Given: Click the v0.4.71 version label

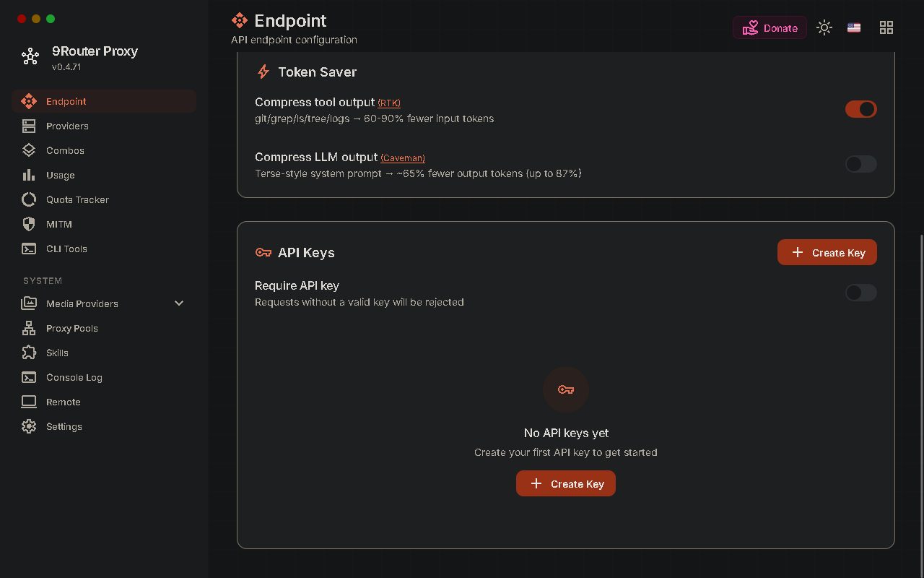Looking at the screenshot, I should (x=66, y=66).
